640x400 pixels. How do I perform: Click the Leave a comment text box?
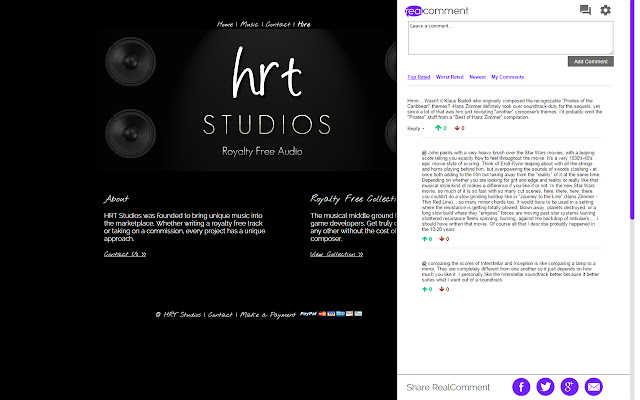510,37
